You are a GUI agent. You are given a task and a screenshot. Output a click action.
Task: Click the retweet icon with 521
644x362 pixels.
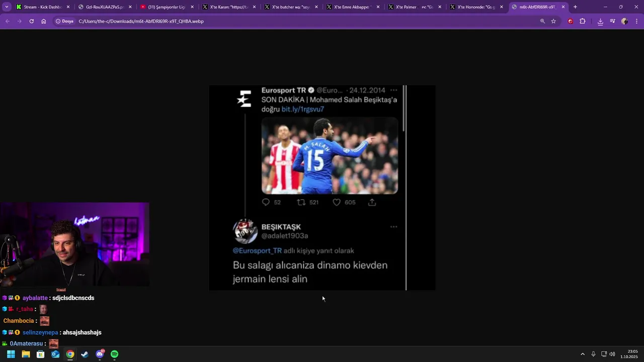(301, 202)
